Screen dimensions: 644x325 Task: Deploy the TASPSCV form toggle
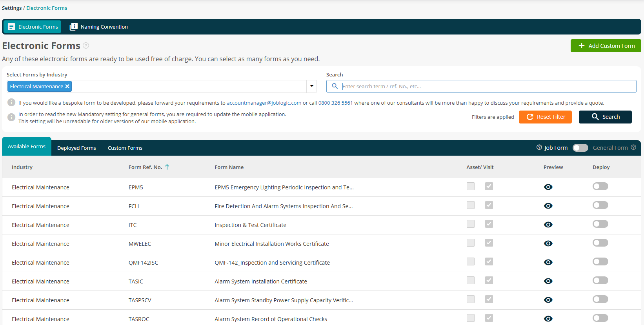(x=600, y=299)
